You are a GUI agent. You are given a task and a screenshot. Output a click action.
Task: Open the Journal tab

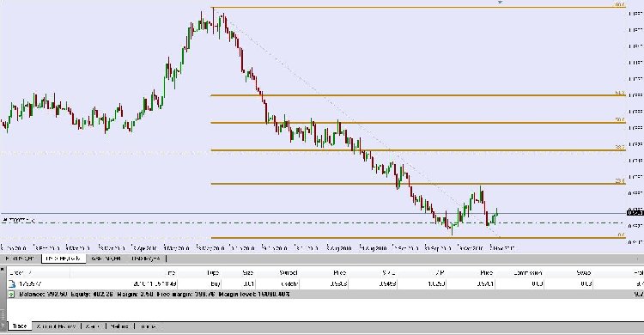148,326
